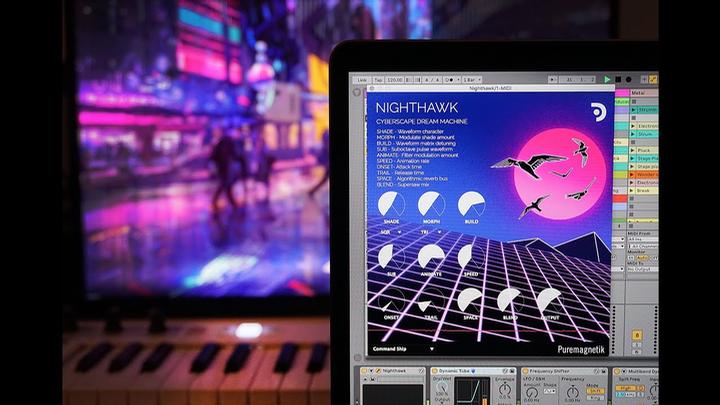Screen dimensions: 720x405
Task: Start playback with the green Play button
Action: 607,79
